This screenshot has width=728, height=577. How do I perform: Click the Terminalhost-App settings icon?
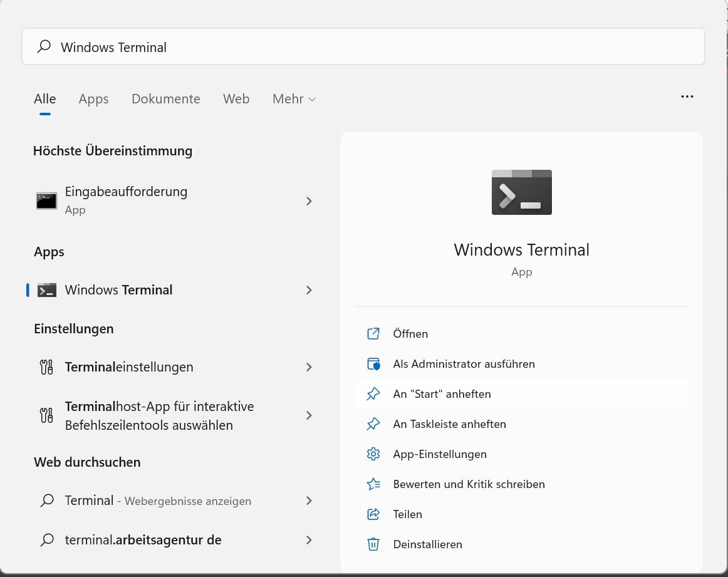(x=46, y=415)
